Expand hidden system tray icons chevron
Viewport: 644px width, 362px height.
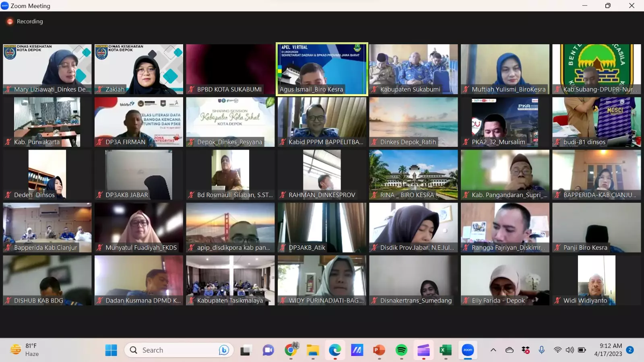coord(493,350)
